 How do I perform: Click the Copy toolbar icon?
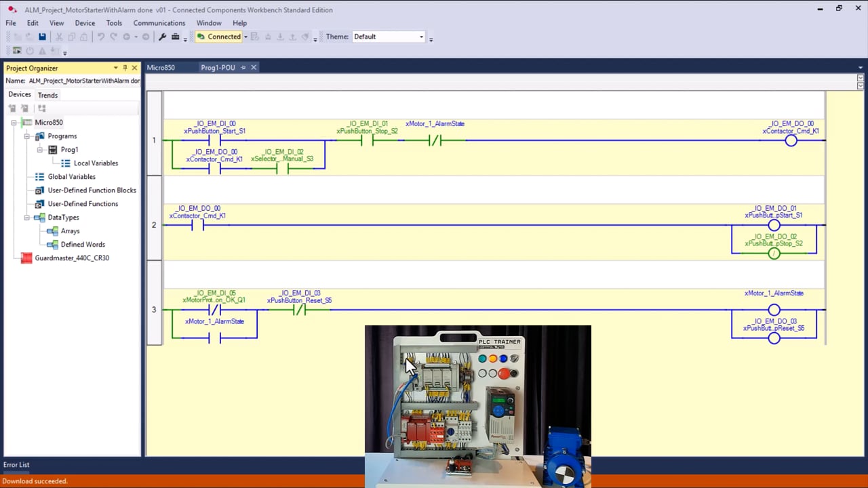pyautogui.click(x=71, y=37)
